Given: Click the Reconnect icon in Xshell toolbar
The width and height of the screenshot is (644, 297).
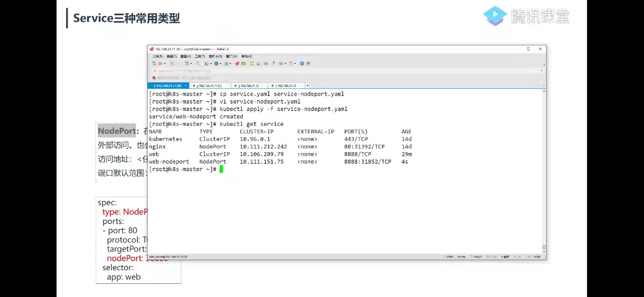Looking at the screenshot, I should [172, 64].
